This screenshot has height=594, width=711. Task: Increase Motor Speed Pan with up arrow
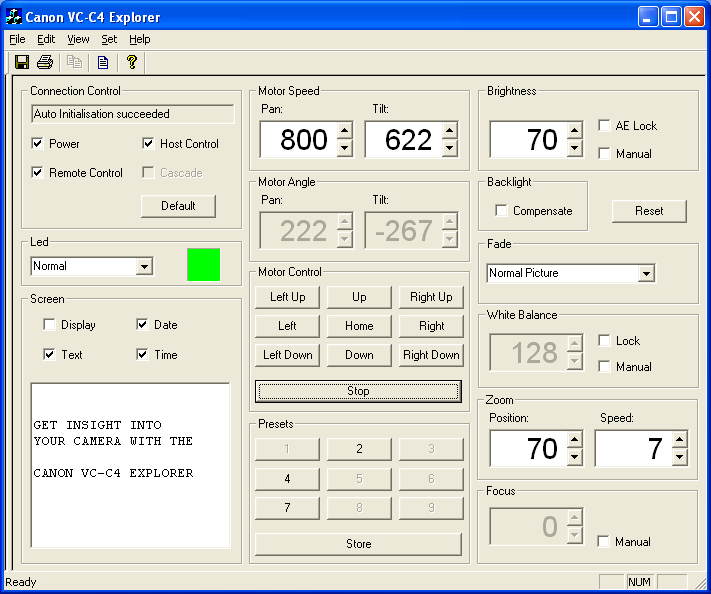point(345,131)
